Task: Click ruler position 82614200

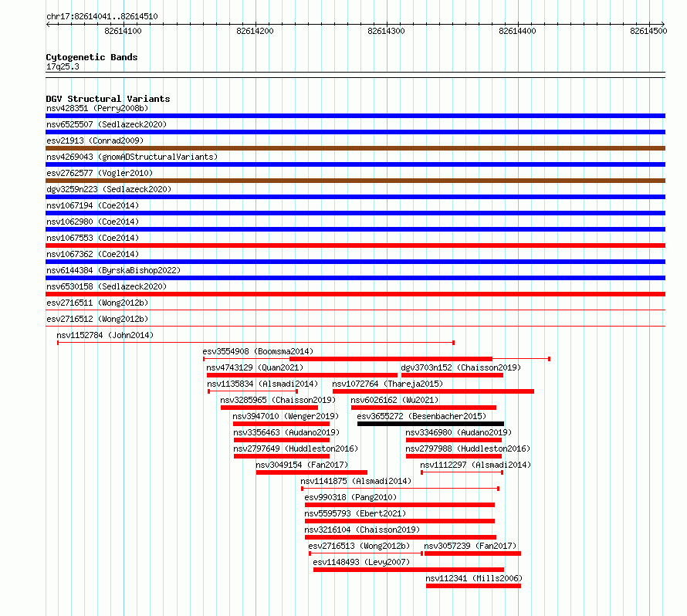Action: click(x=255, y=31)
